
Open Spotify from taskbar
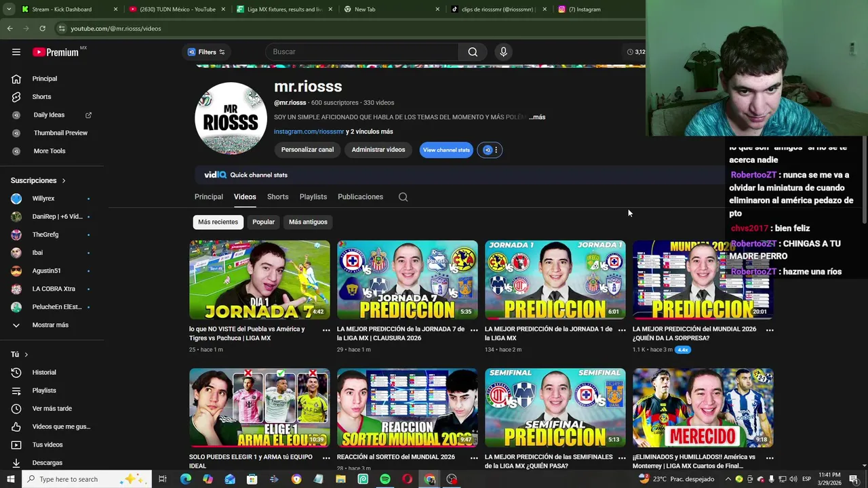pyautogui.click(x=384, y=479)
